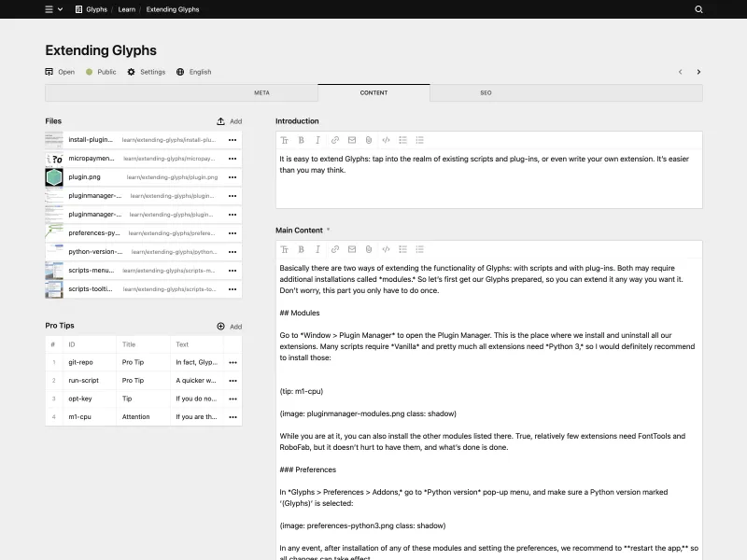Switch to the META tab

261,92
